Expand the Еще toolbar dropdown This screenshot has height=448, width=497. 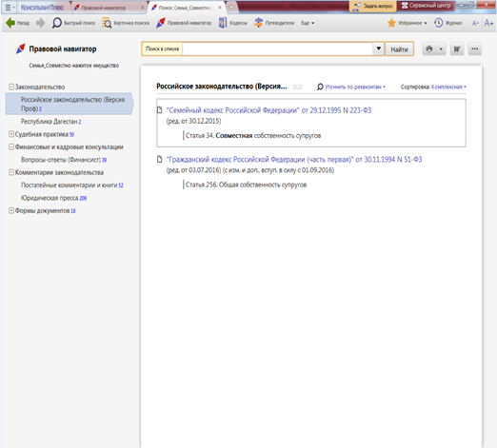click(x=308, y=23)
